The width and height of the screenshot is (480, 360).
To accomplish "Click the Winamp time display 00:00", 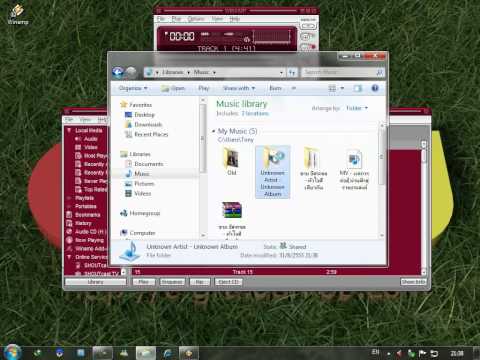I will (x=182, y=36).
